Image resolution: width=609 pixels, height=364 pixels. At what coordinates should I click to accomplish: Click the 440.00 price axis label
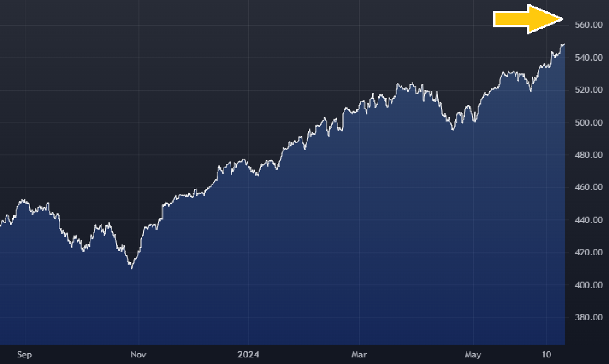[x=589, y=220]
